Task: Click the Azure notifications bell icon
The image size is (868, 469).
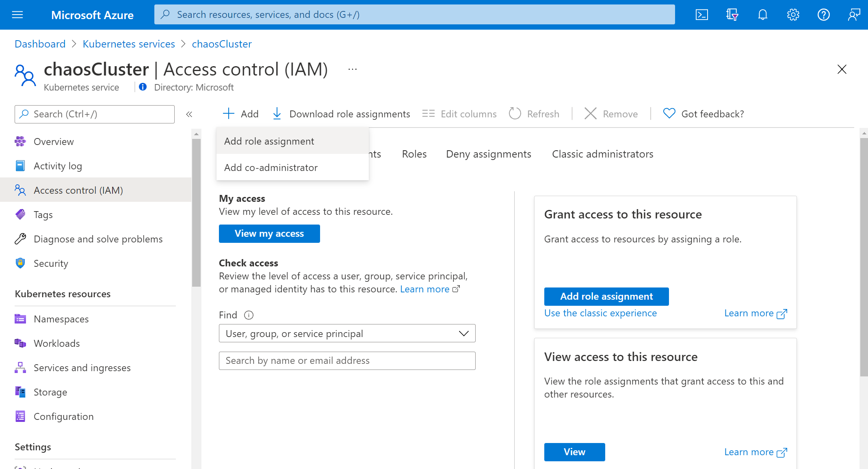Action: click(x=762, y=15)
